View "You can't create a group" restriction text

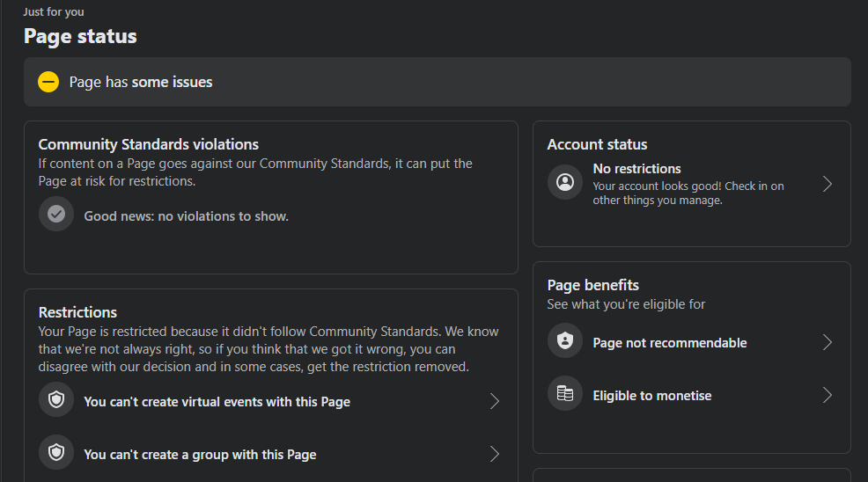click(200, 455)
